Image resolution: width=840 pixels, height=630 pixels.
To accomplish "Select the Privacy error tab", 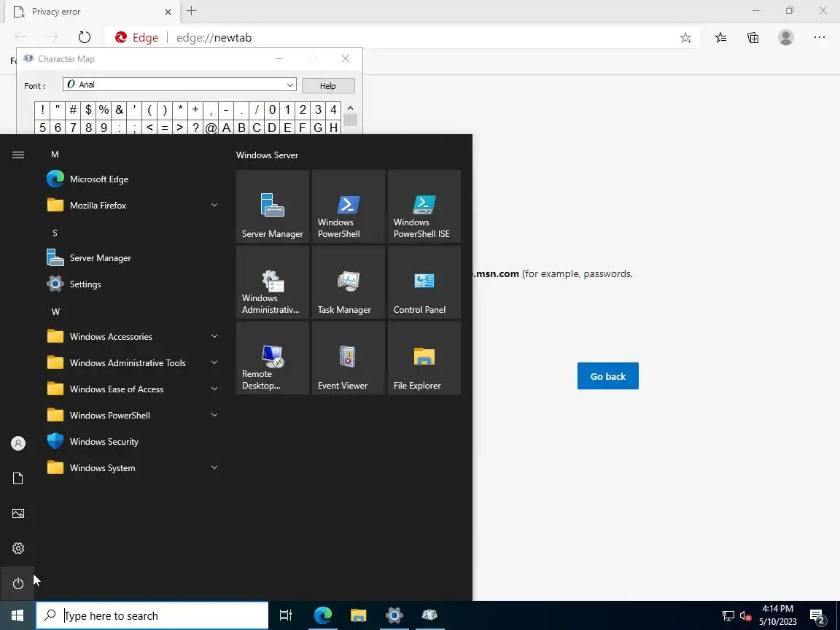I will pos(92,11).
